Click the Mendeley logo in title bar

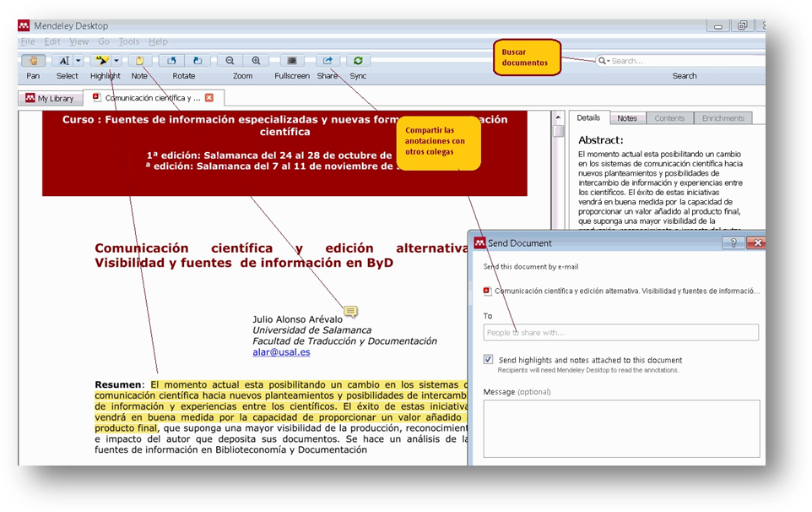24,25
